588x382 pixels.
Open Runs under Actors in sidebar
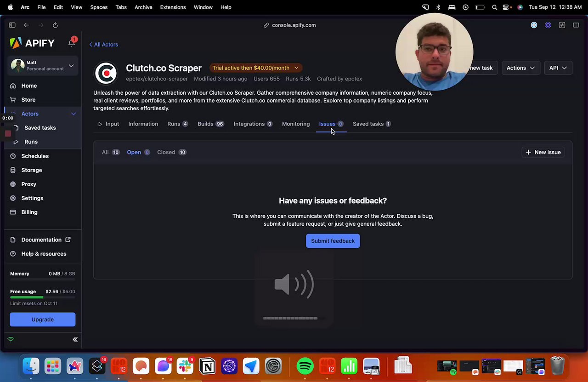point(31,142)
